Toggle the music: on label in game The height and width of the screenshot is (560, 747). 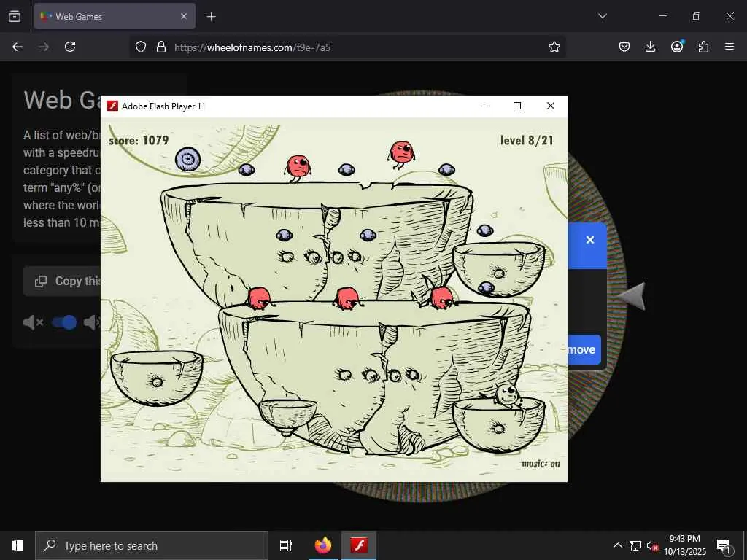pyautogui.click(x=541, y=464)
